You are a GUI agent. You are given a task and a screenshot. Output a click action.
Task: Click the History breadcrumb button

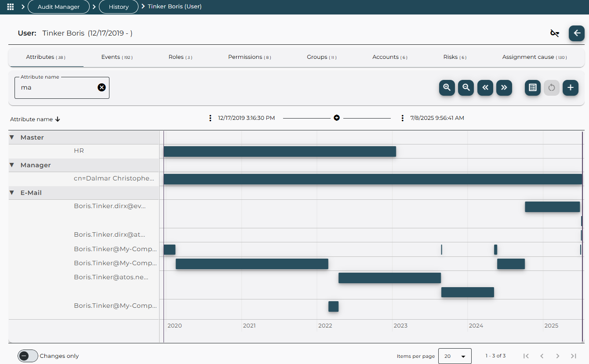click(x=118, y=7)
